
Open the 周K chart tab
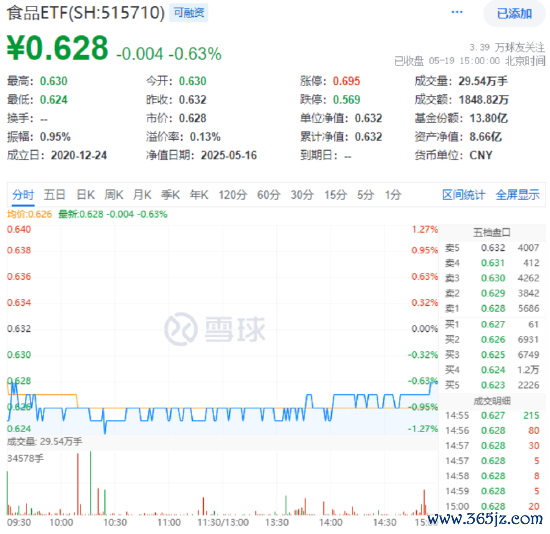[x=114, y=195]
